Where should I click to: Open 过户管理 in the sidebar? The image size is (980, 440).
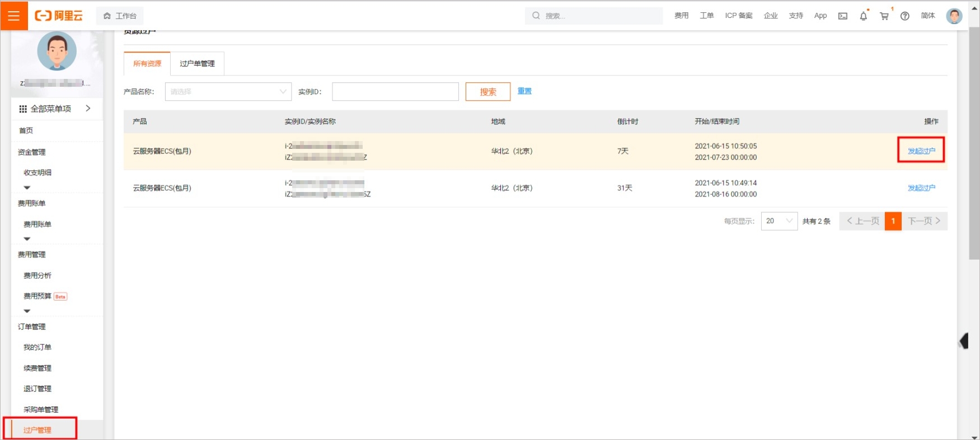[x=37, y=430]
